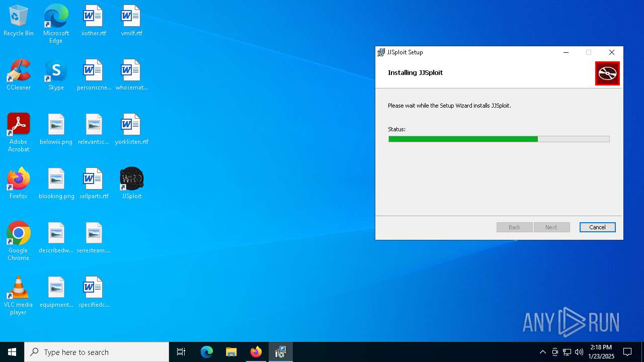This screenshot has width=644, height=362.
Task: Select specifiedc... rtf document icon
Action: pyautogui.click(x=94, y=292)
